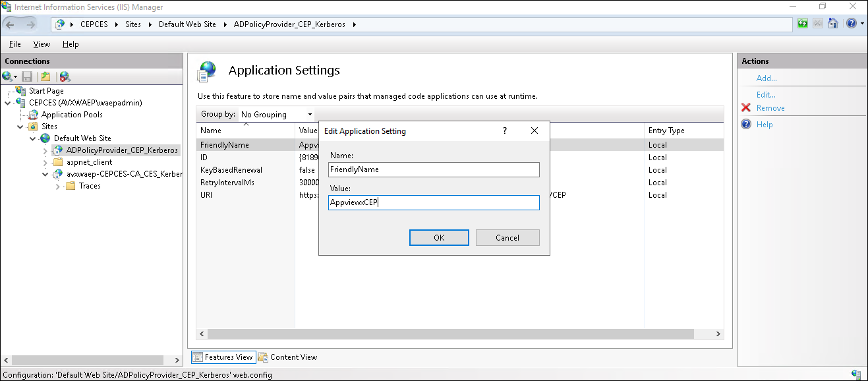
Task: Expand the ADPolicyProvider_CEP_Kerberos node
Action: pyautogui.click(x=45, y=150)
